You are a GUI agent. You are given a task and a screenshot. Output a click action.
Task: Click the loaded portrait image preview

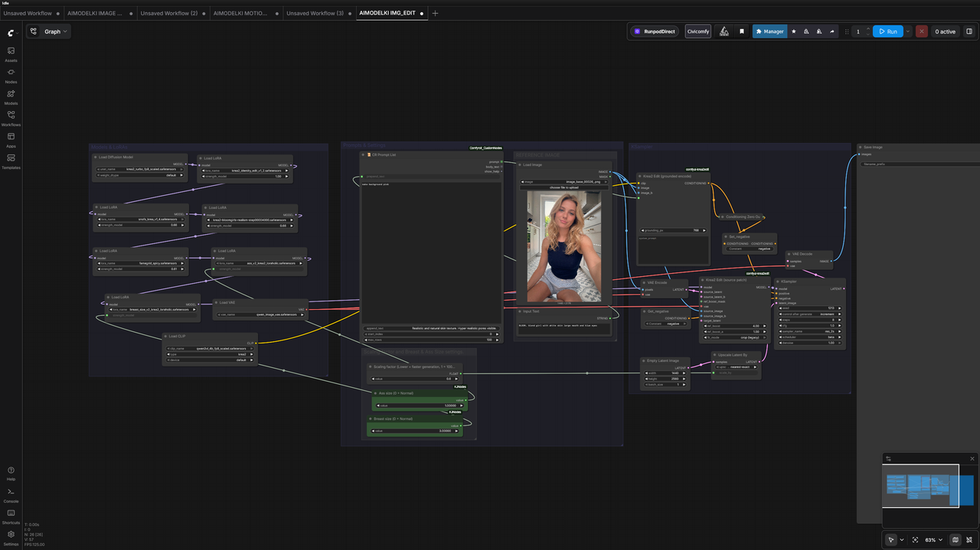(563, 246)
